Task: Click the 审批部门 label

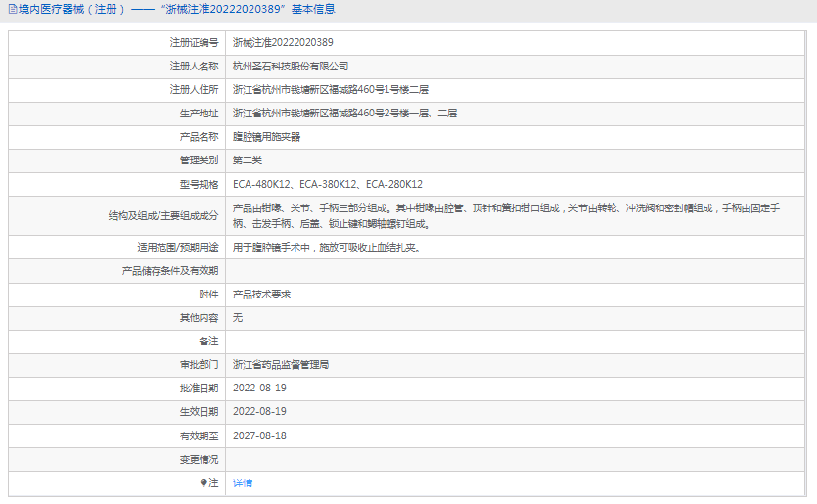Action: 199,365
